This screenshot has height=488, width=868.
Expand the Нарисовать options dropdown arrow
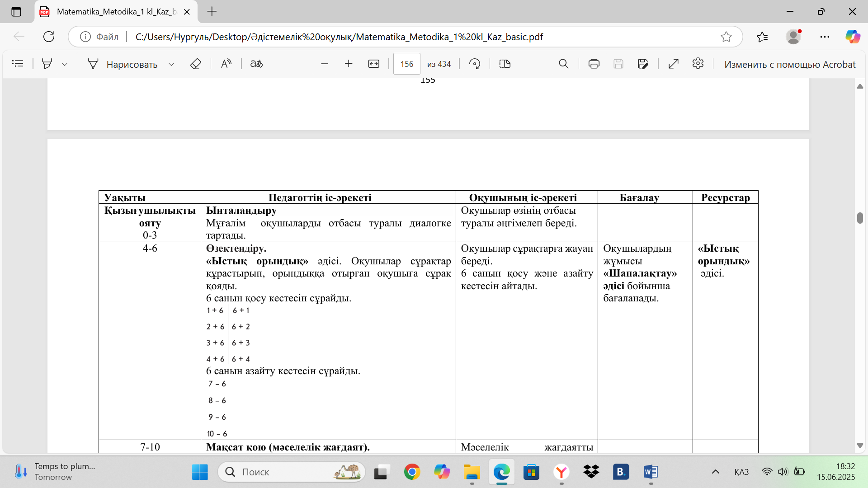(x=171, y=65)
